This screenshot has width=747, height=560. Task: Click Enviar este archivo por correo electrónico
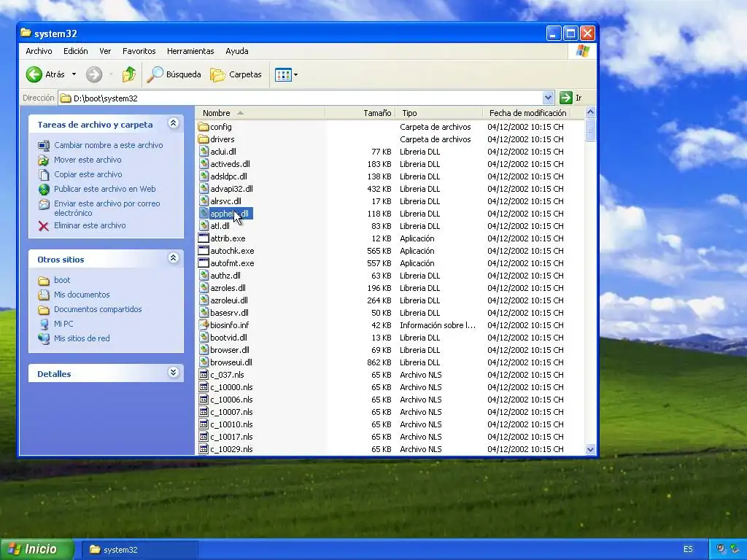(x=107, y=208)
